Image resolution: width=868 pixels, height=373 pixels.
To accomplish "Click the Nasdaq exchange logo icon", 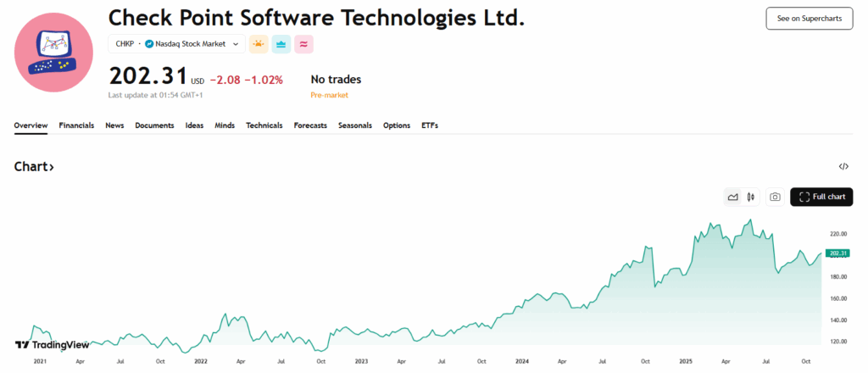I will click(149, 43).
